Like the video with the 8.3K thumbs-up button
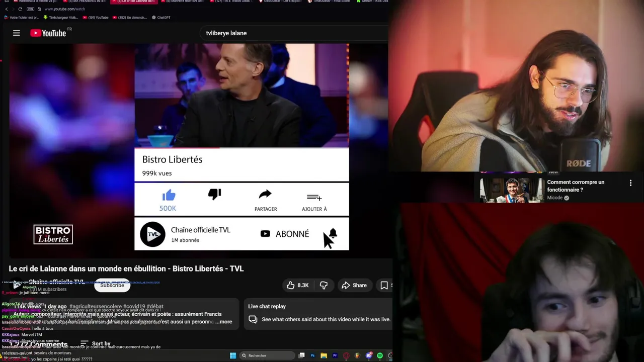The image size is (644, 362). point(297,285)
